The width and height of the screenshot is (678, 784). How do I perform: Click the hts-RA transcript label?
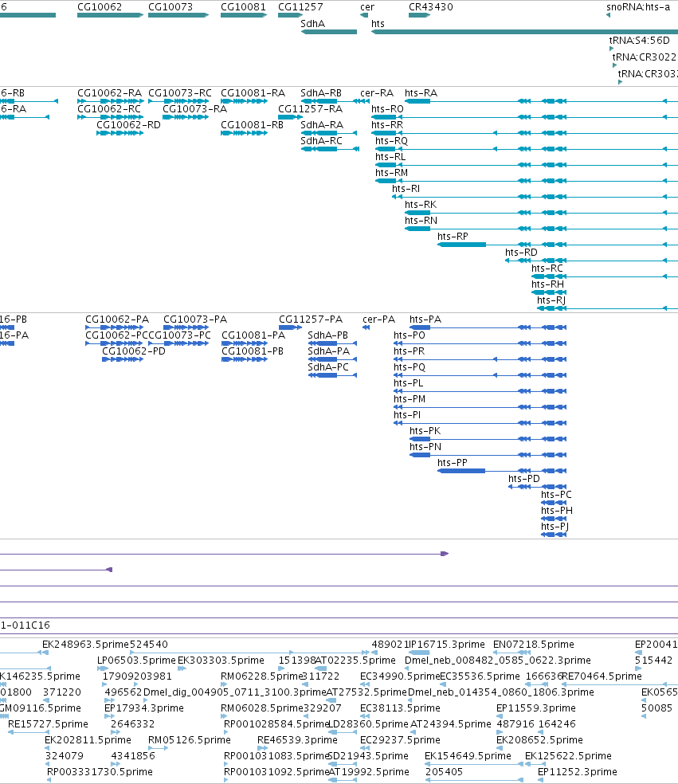421,93
